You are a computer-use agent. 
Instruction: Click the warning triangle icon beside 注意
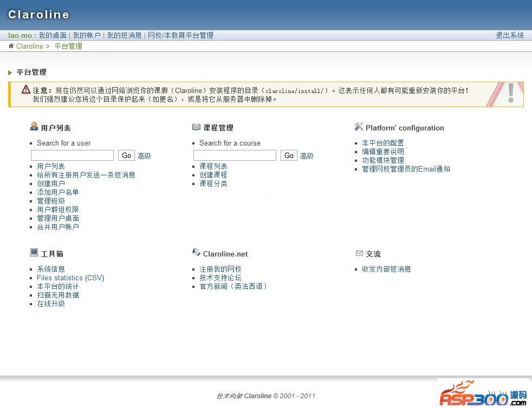[x=26, y=89]
